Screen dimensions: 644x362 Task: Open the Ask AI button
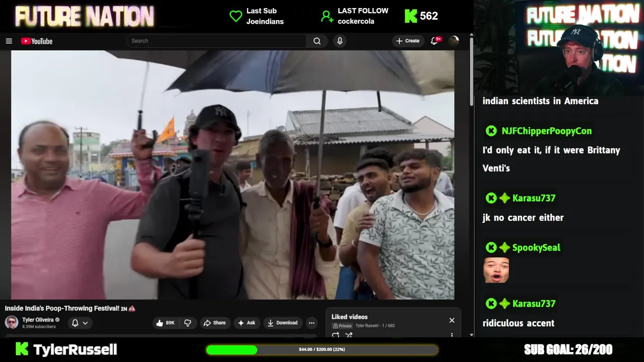tap(247, 323)
